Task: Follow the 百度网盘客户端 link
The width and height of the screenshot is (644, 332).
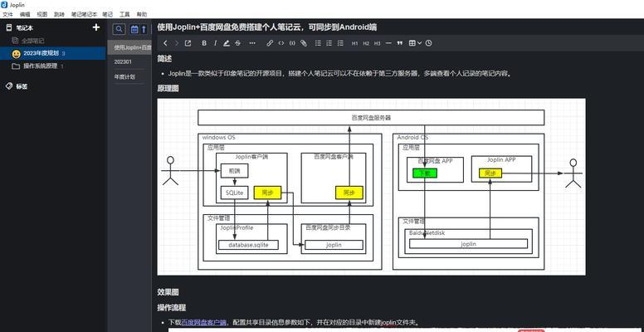Action: click(x=203, y=323)
